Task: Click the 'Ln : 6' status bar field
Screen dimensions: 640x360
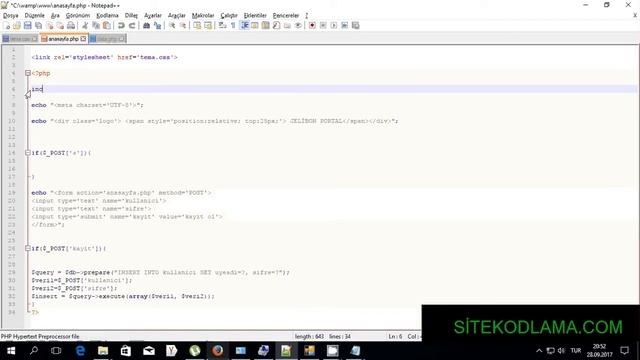Action: (395, 336)
